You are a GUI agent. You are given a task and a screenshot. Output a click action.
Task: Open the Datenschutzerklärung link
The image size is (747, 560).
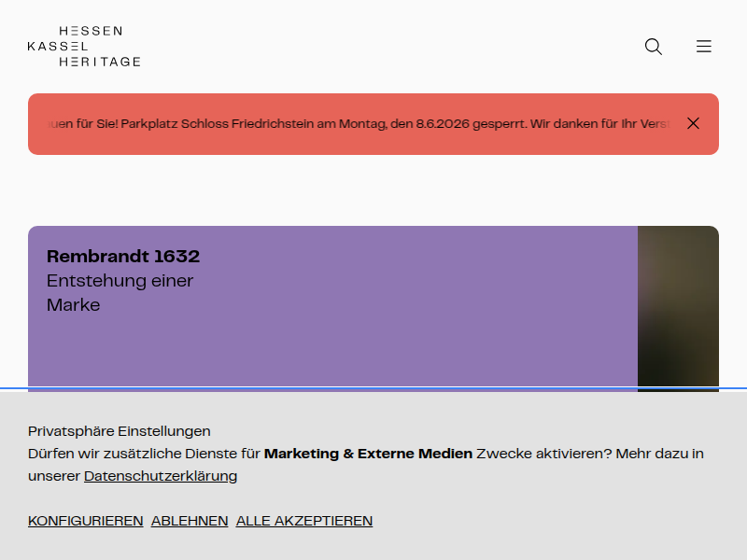[x=161, y=476]
